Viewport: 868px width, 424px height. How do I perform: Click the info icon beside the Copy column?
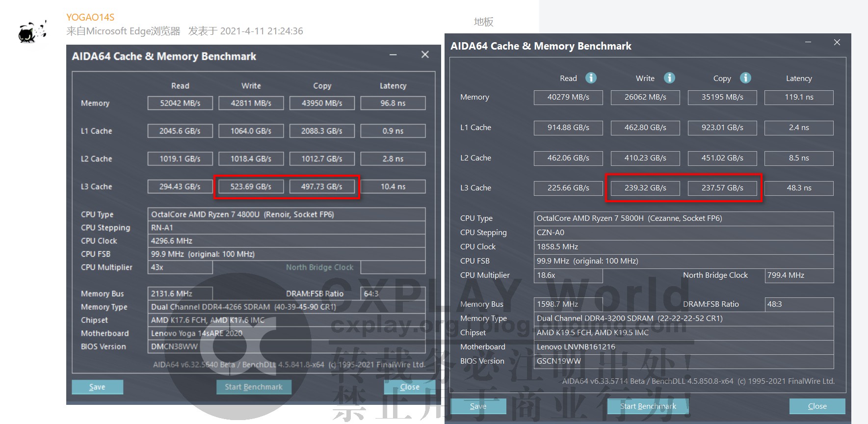pyautogui.click(x=745, y=78)
